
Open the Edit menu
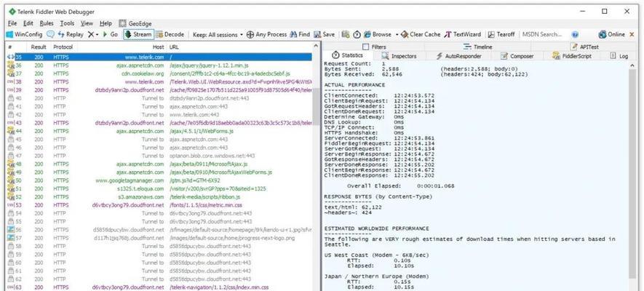coord(28,23)
